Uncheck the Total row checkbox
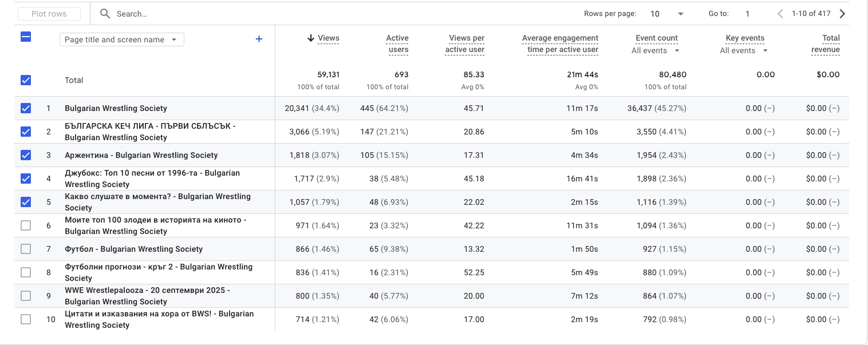The width and height of the screenshot is (868, 345). point(26,80)
